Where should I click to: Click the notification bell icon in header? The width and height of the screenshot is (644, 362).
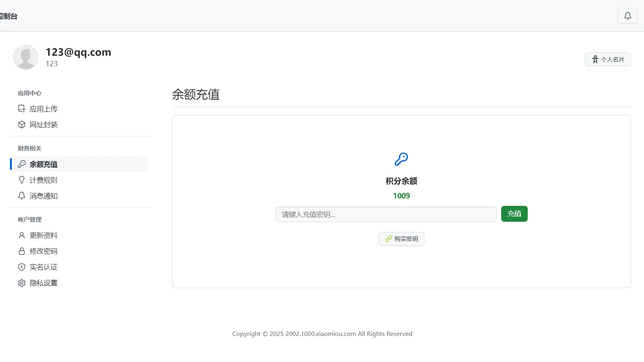[627, 16]
